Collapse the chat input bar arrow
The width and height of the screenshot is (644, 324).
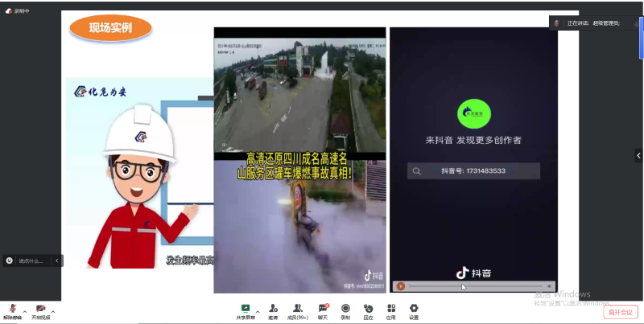tap(56, 260)
